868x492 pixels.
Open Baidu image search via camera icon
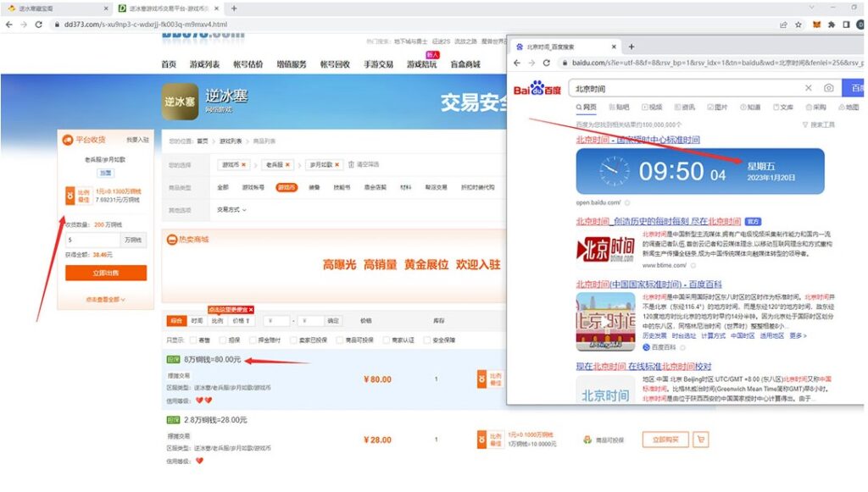coord(827,88)
